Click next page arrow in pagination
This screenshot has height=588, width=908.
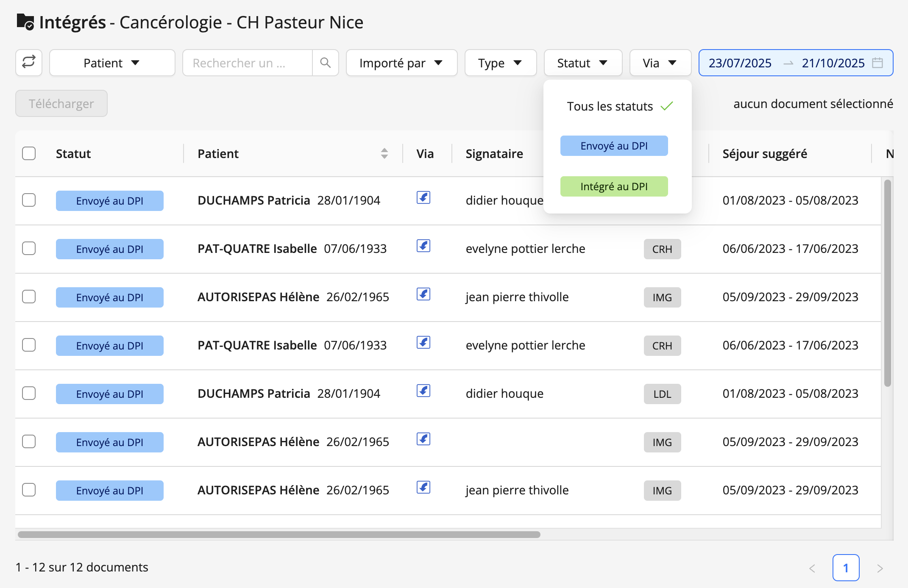[880, 568]
